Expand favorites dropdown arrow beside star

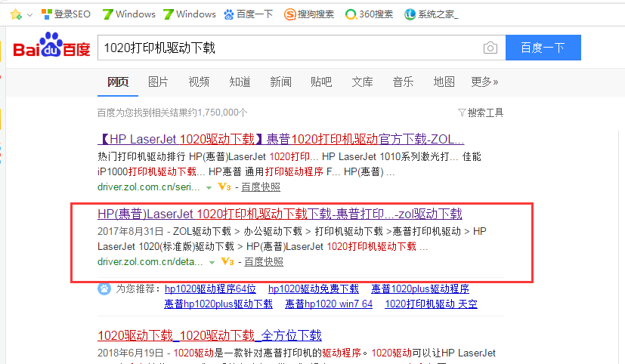29,15
